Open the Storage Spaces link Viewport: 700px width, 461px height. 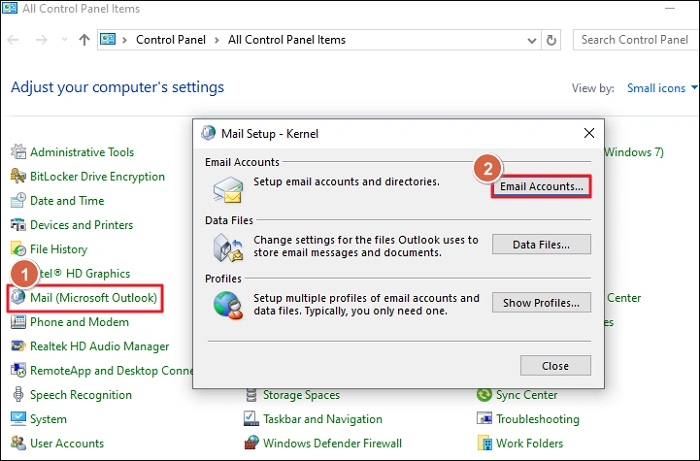[301, 395]
